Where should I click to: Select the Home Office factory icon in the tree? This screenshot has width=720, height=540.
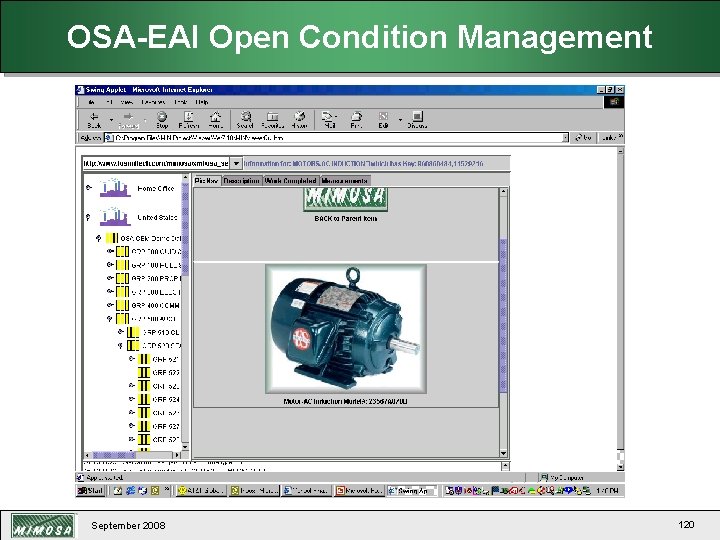[114, 188]
